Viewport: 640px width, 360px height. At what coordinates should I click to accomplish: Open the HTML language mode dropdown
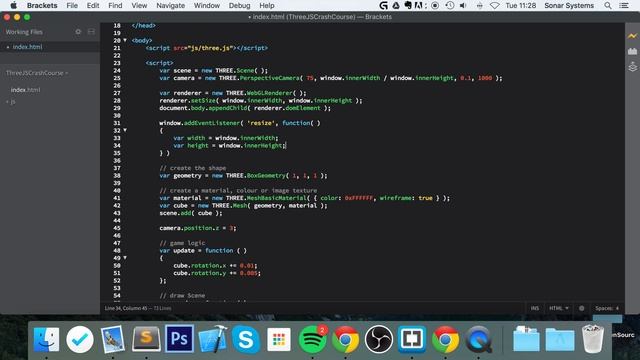(559, 308)
